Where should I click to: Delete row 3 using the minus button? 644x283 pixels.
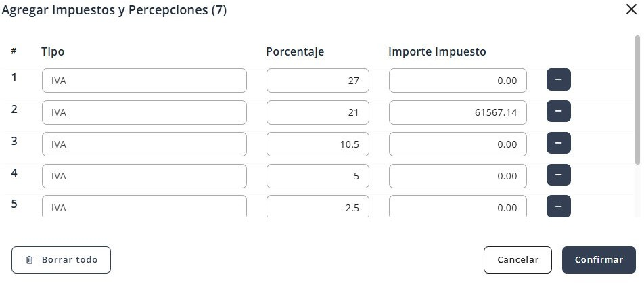558,143
